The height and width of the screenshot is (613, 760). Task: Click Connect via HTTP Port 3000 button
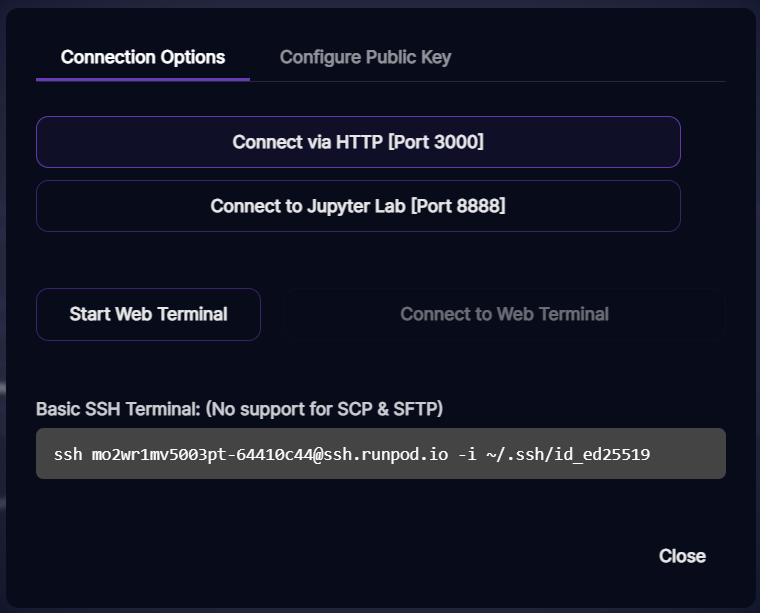(358, 142)
